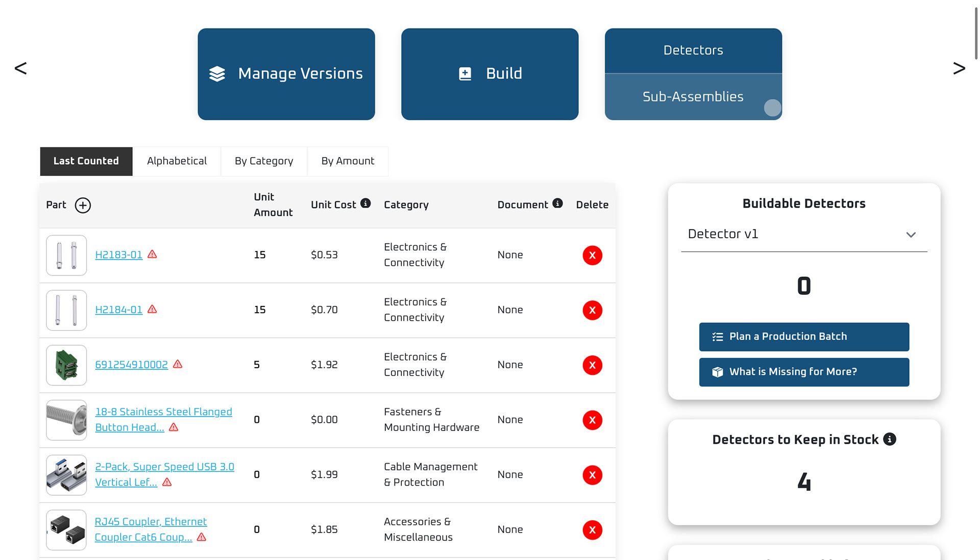The width and height of the screenshot is (980, 560).
Task: Select the By Category sort tab
Action: pos(264,161)
